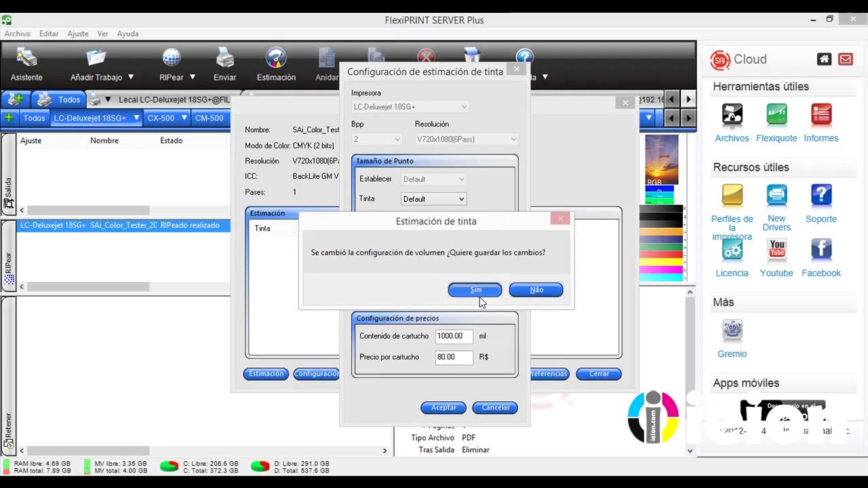This screenshot has width=868, height=488.
Task: Open the Flexiquote icon
Action: click(x=776, y=114)
